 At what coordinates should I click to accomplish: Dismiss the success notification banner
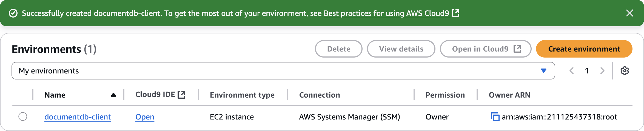point(629,13)
